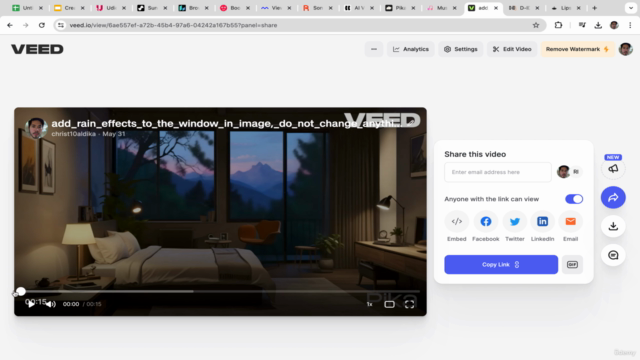Open browser extensions puzzle icon
The height and width of the screenshot is (360, 640).
pyautogui.click(x=558, y=25)
